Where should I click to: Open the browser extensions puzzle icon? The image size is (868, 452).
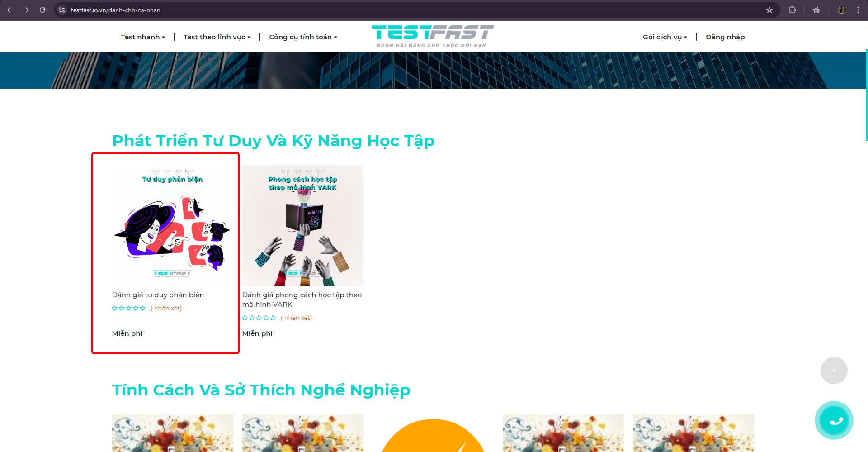792,10
